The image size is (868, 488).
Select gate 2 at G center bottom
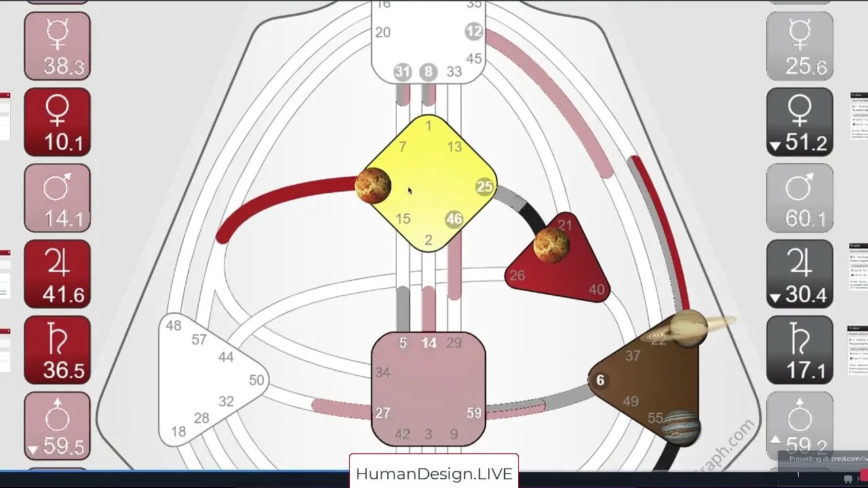click(428, 239)
